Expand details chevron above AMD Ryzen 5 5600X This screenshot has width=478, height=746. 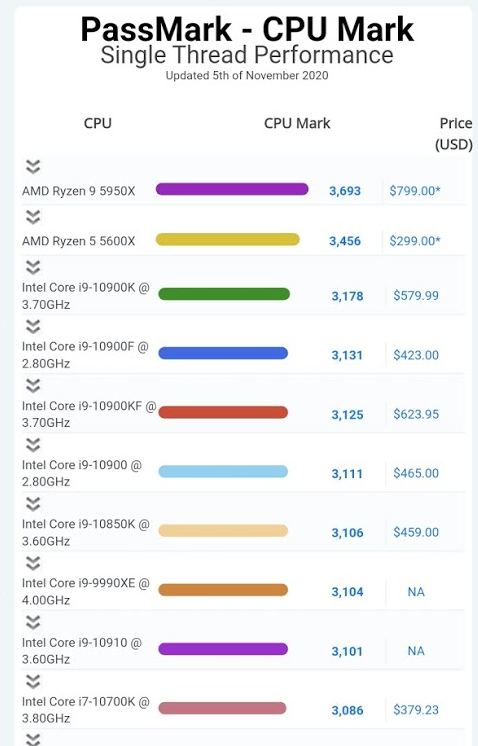pyautogui.click(x=33, y=217)
